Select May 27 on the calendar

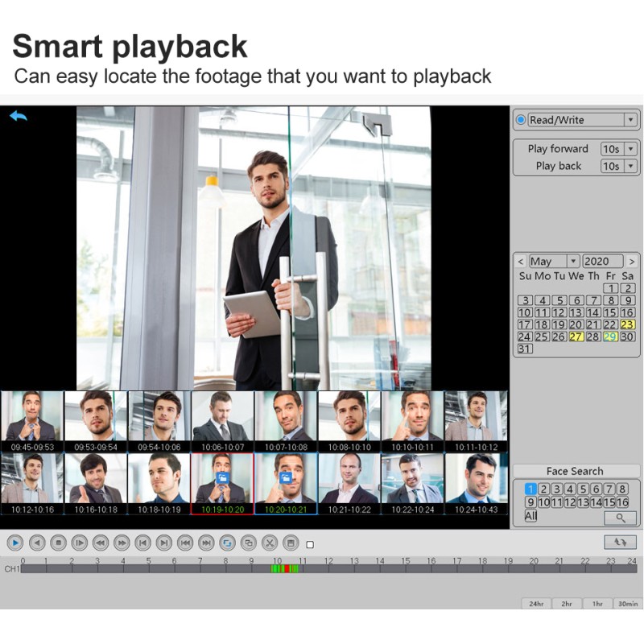(576, 336)
